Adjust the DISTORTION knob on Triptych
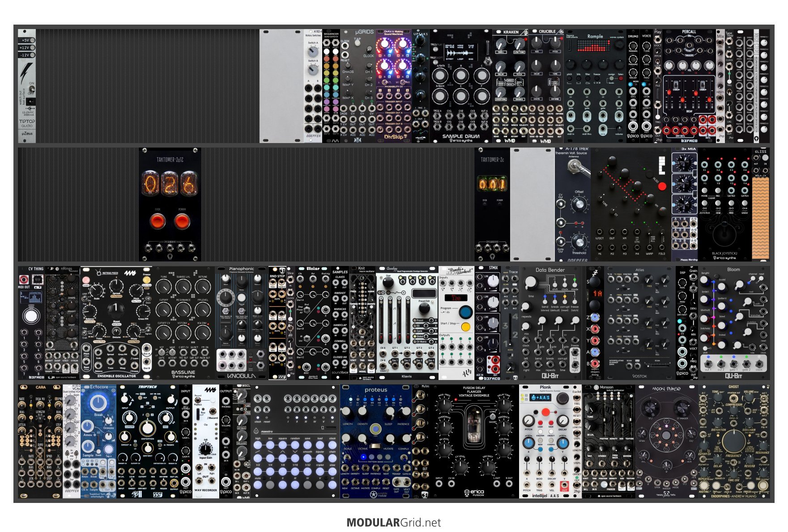788x532 pixels. click(x=147, y=428)
